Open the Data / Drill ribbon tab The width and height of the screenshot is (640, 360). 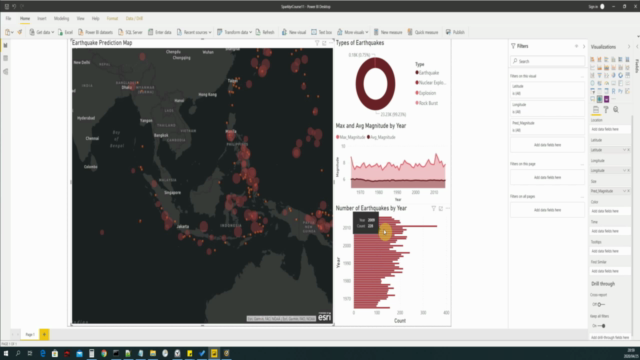coord(134,18)
